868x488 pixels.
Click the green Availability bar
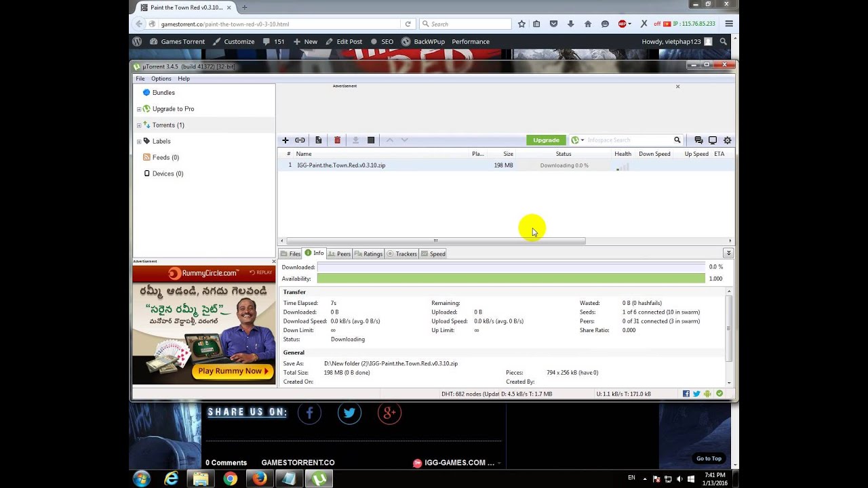click(511, 279)
